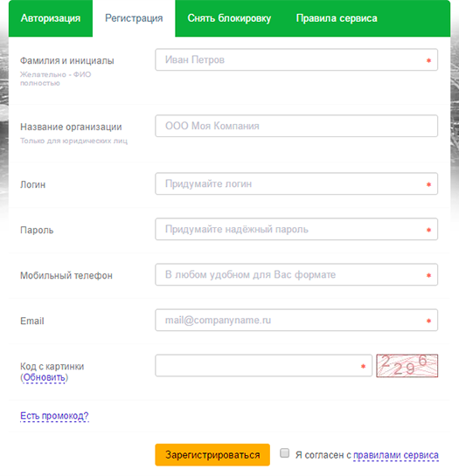
Task: Click the required asterisk in Пароль field
Action: [429, 230]
